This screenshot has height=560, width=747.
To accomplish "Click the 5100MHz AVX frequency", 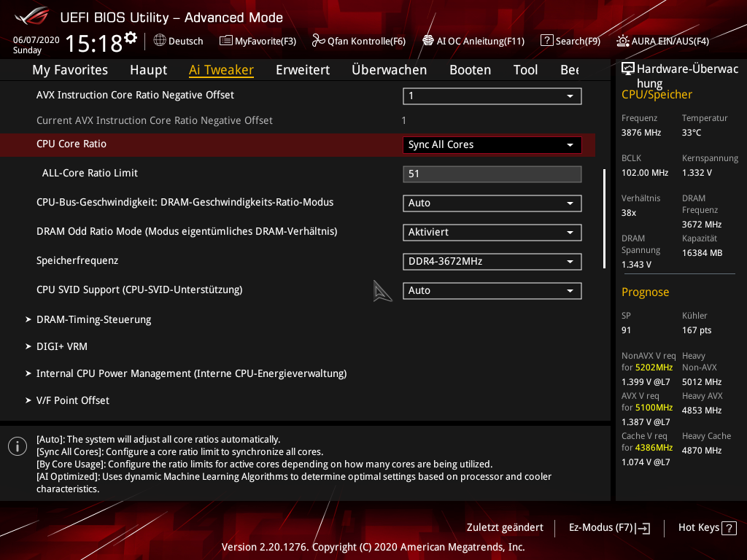I will pyautogui.click(x=654, y=408).
